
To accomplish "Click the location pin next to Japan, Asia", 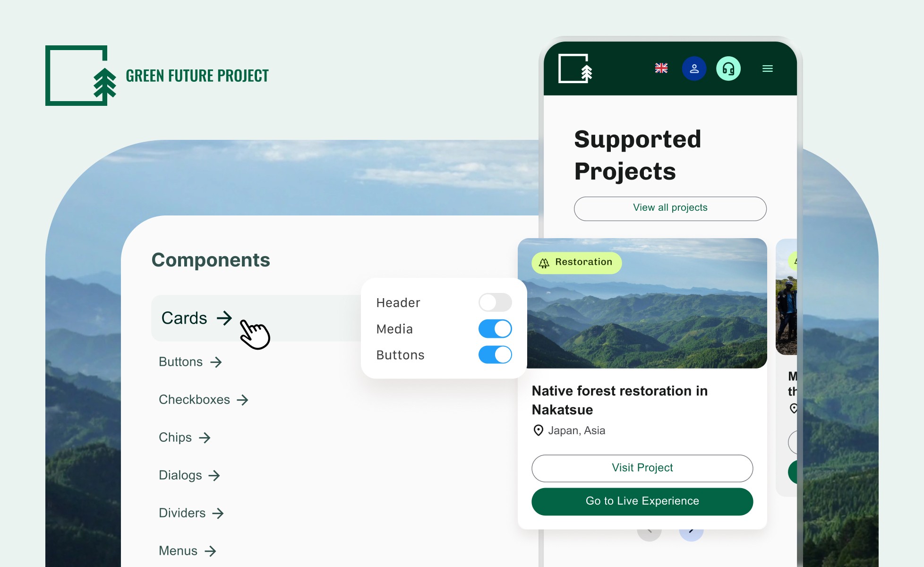I will (538, 430).
